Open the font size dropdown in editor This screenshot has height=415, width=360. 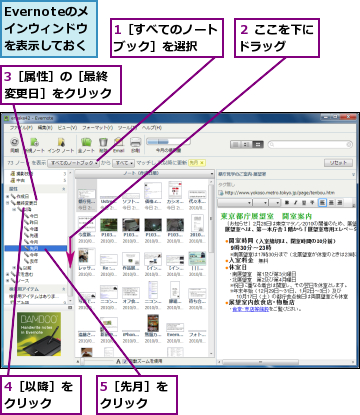coord(261,202)
